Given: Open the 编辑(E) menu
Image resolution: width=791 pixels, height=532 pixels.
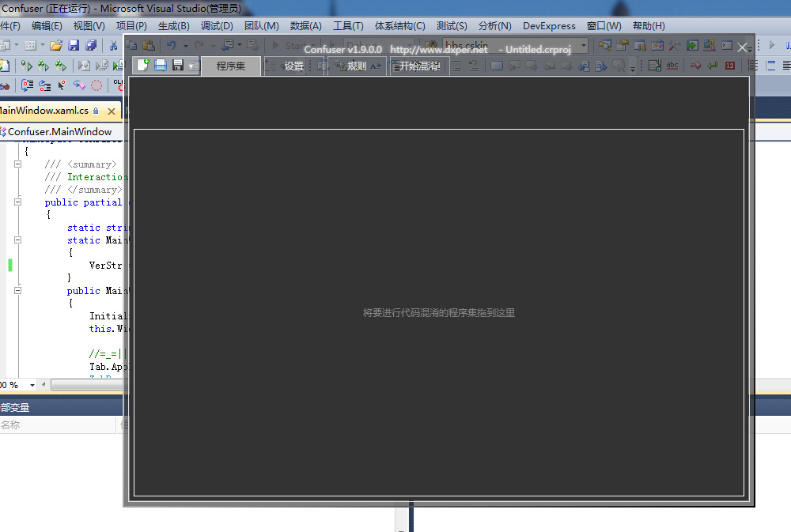Looking at the screenshot, I should point(47,26).
